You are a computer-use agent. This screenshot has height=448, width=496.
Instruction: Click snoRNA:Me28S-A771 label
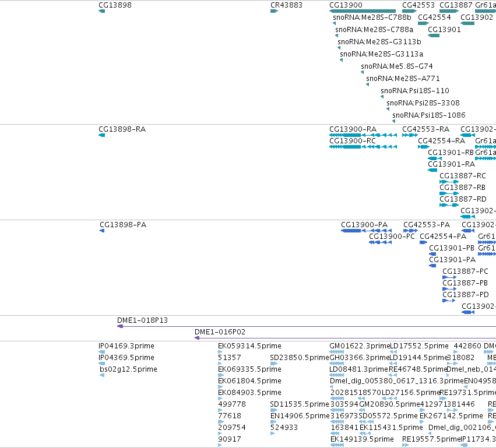(x=403, y=79)
